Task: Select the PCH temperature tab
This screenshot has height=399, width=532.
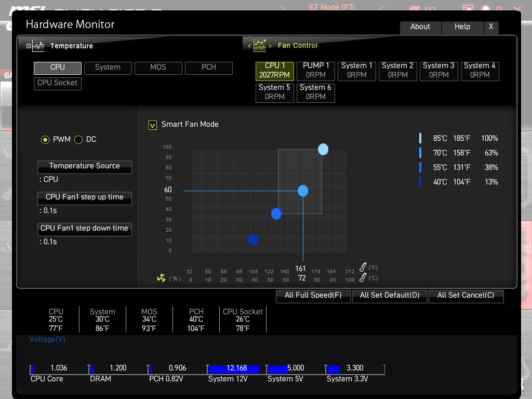Action: (x=209, y=68)
